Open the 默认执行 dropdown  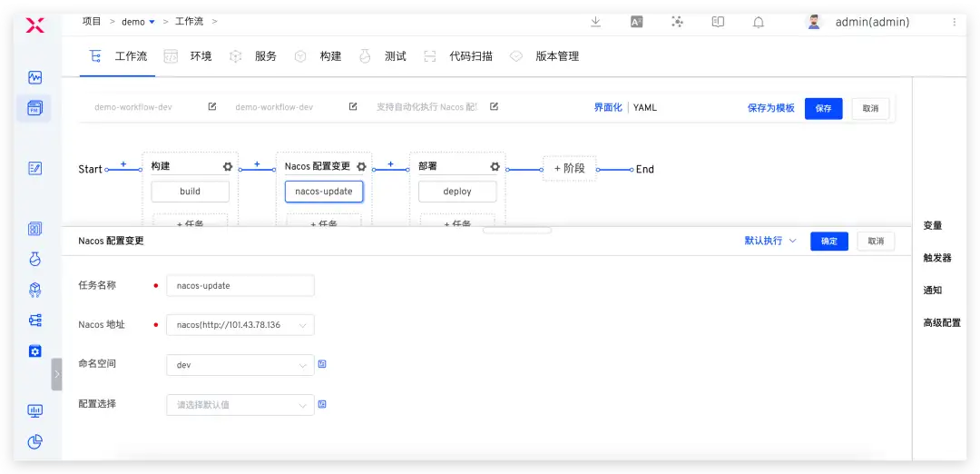[x=770, y=241]
